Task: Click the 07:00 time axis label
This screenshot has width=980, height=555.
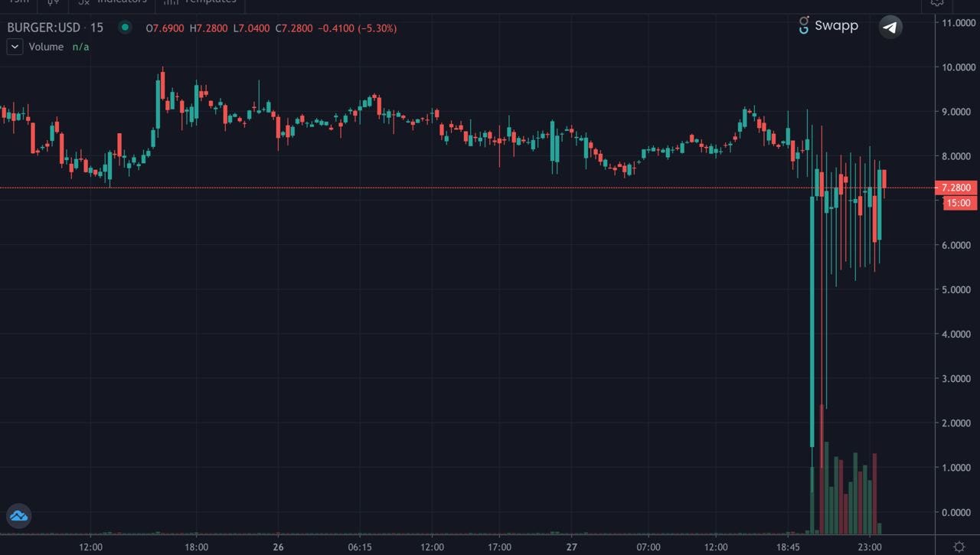Action: coord(648,547)
